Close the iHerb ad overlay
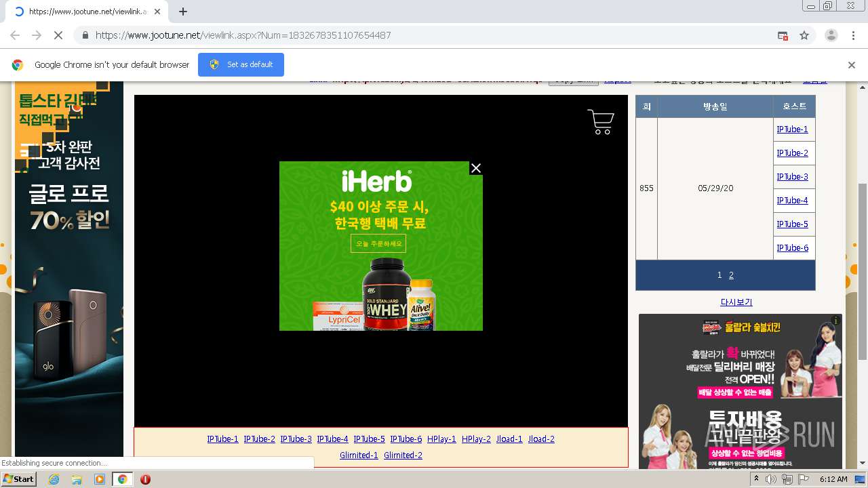 tap(476, 168)
